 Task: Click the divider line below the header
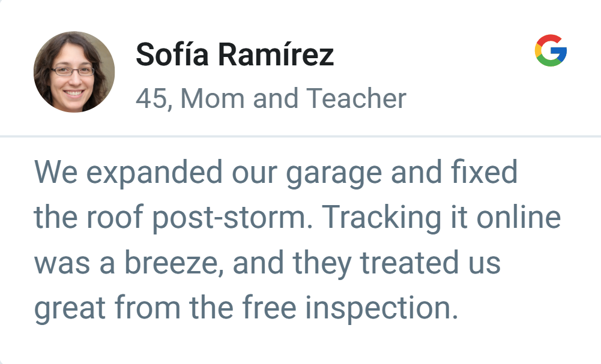(300, 137)
